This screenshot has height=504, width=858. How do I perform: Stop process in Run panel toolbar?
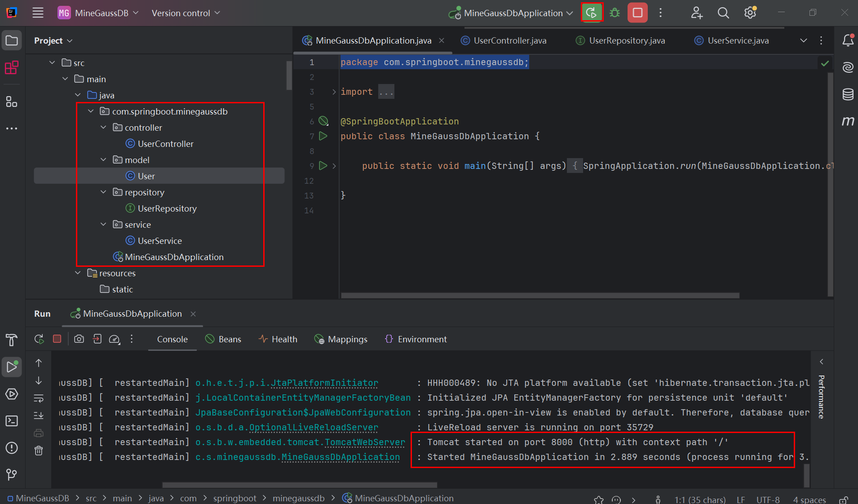[x=57, y=339]
